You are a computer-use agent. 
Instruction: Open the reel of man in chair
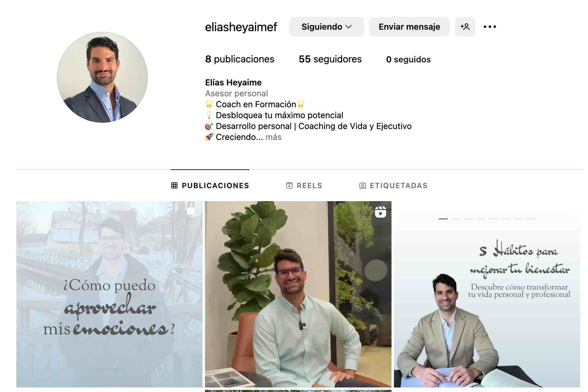point(298,294)
